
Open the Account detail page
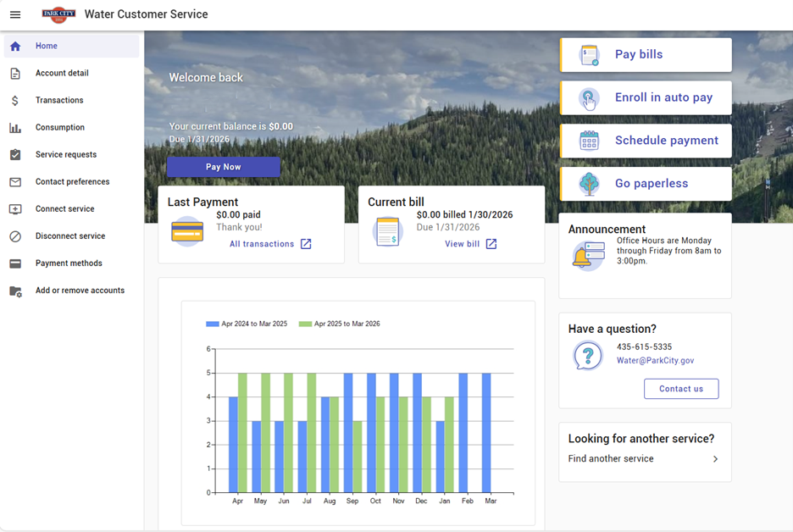[x=62, y=74]
